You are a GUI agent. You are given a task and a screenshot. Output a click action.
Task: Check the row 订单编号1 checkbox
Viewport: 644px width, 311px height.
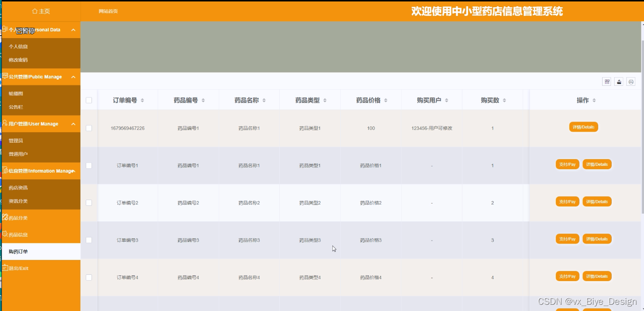click(x=89, y=165)
